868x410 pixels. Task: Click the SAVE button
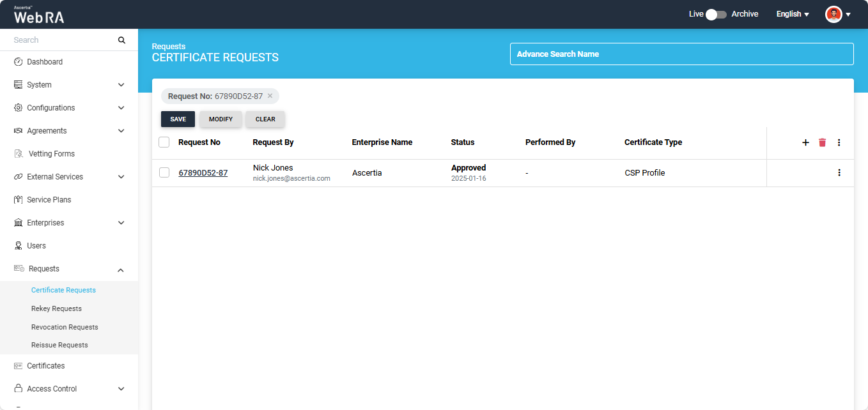click(x=178, y=119)
